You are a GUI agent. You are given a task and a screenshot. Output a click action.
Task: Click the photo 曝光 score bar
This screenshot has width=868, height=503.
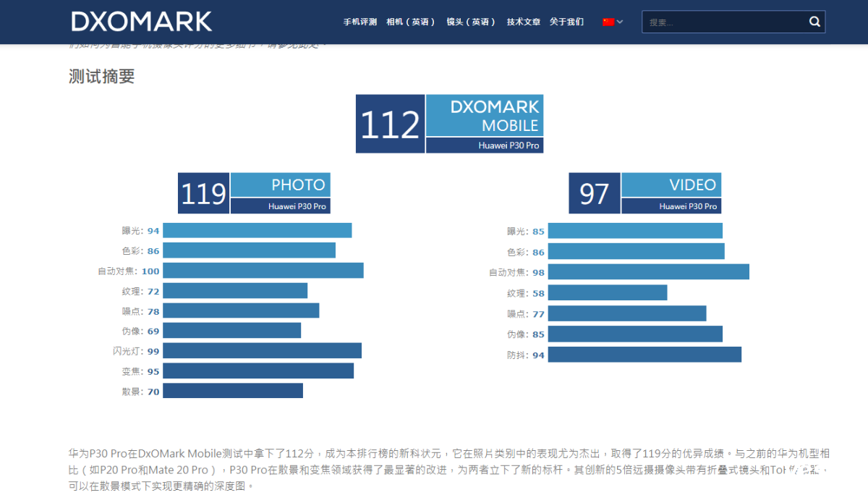[258, 230]
